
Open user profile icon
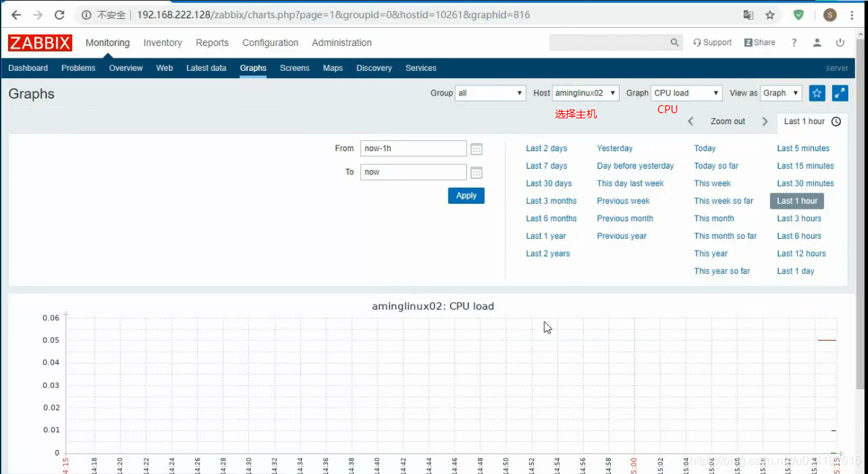click(817, 42)
